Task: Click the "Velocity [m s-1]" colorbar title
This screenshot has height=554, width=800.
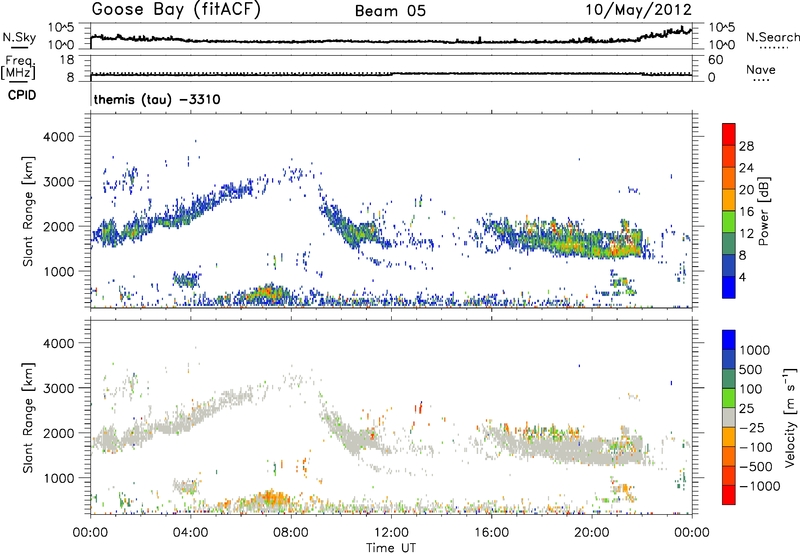Action: [x=791, y=418]
